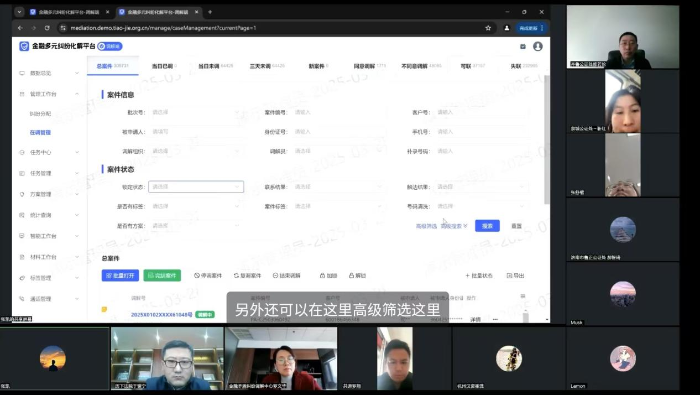This screenshot has height=395, width=700.
Task: Switch to the 同意调解 tab
Action: click(370, 66)
